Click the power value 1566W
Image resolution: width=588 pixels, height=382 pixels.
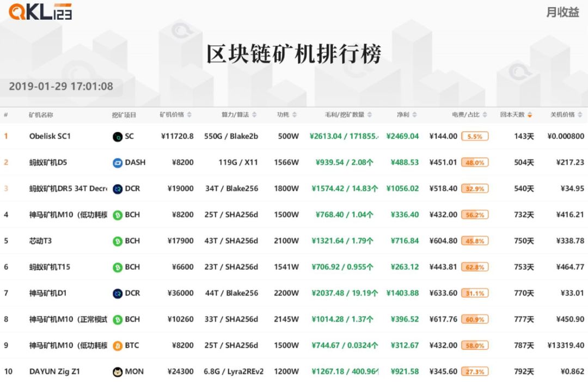[x=286, y=162]
